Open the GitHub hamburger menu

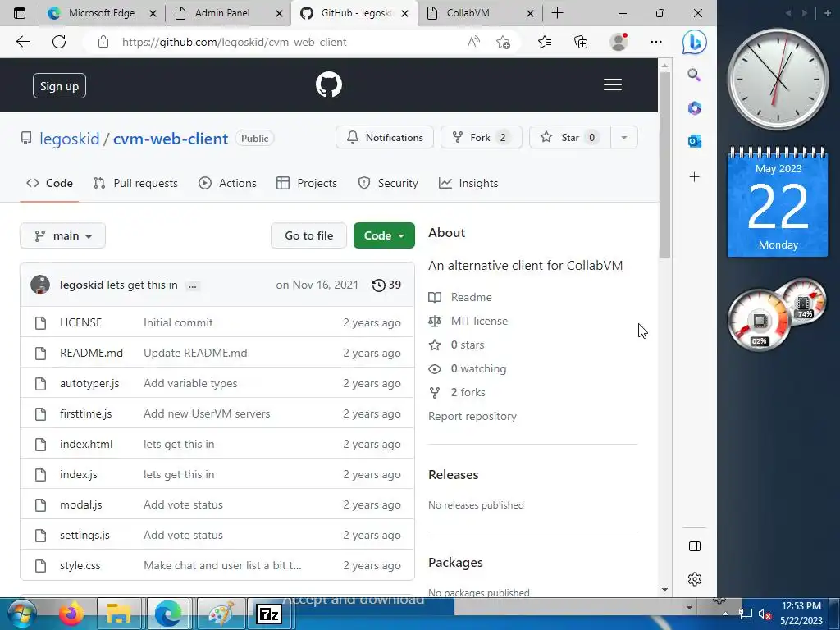(612, 84)
